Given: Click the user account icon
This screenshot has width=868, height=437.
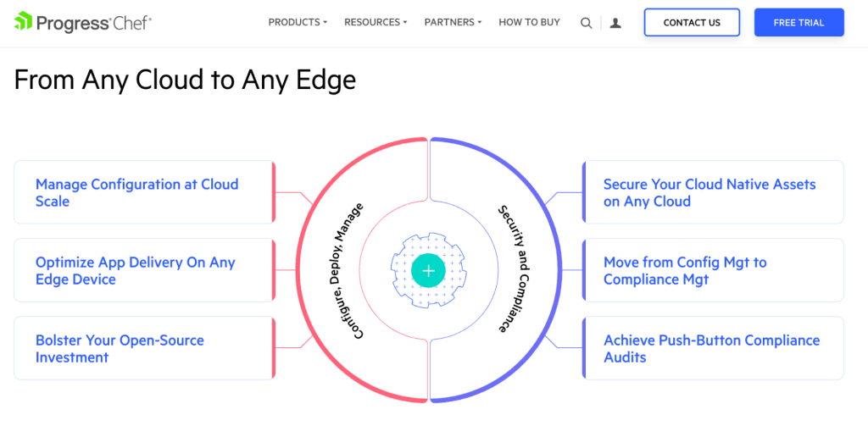Looking at the screenshot, I should click(615, 23).
